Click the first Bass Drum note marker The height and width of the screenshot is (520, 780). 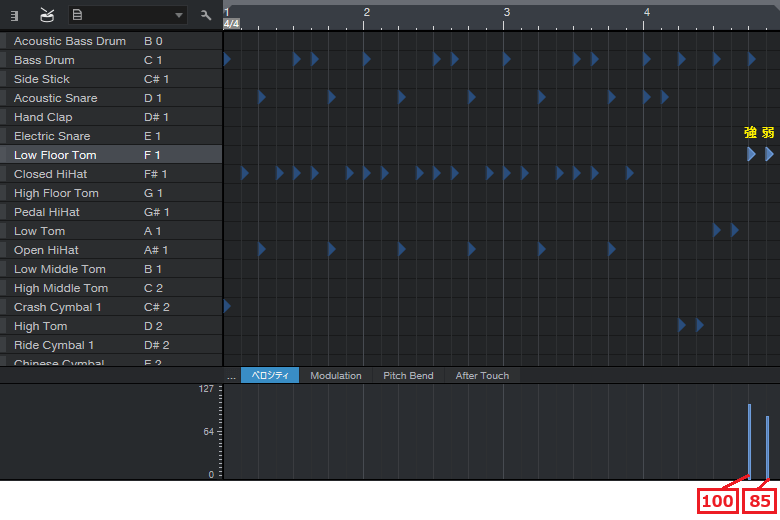click(x=227, y=59)
